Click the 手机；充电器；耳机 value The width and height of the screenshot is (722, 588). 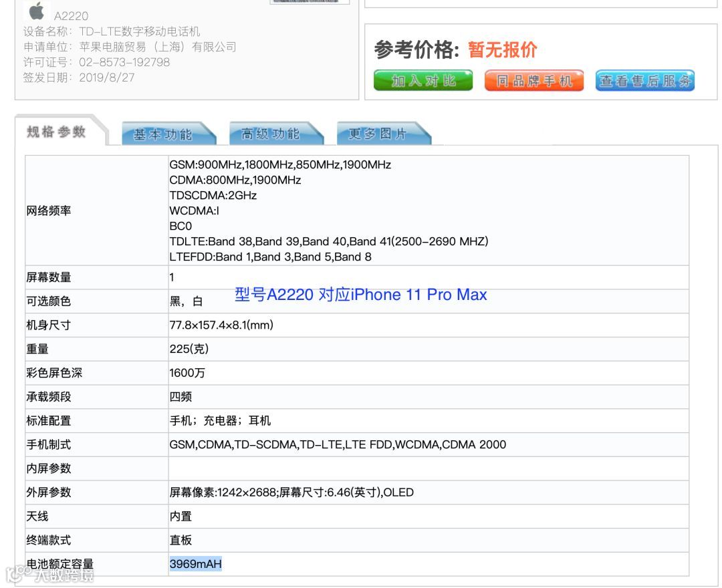point(220,421)
